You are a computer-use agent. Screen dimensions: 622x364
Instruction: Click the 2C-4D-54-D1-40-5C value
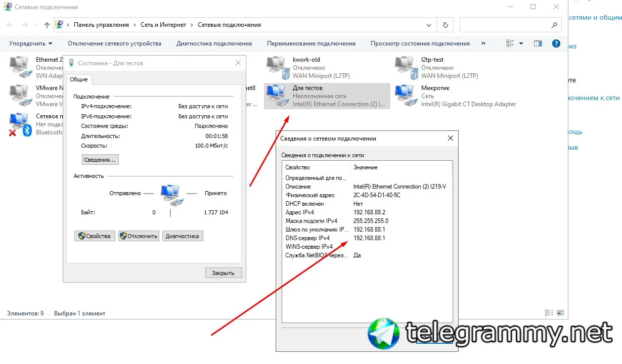pyautogui.click(x=377, y=195)
